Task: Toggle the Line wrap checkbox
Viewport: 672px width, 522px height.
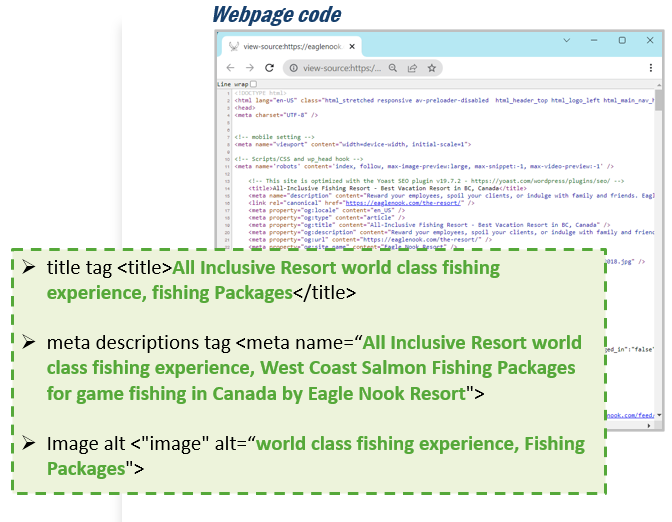Action: (253, 84)
